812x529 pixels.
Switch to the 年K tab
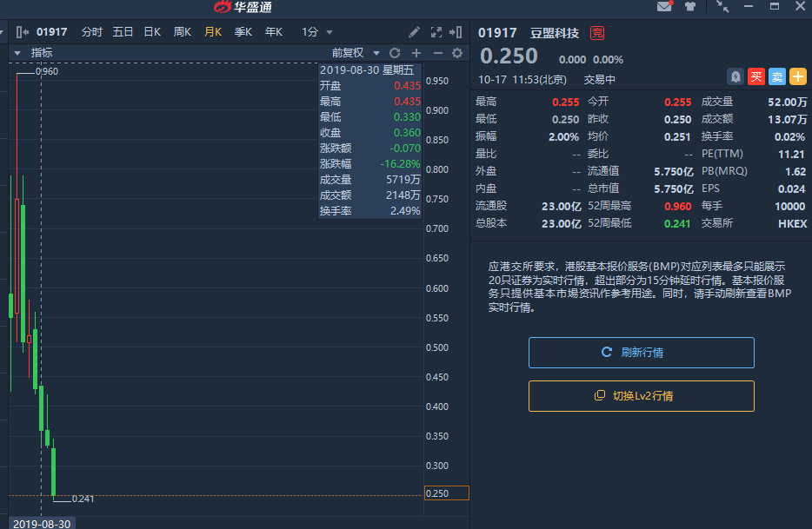274,32
